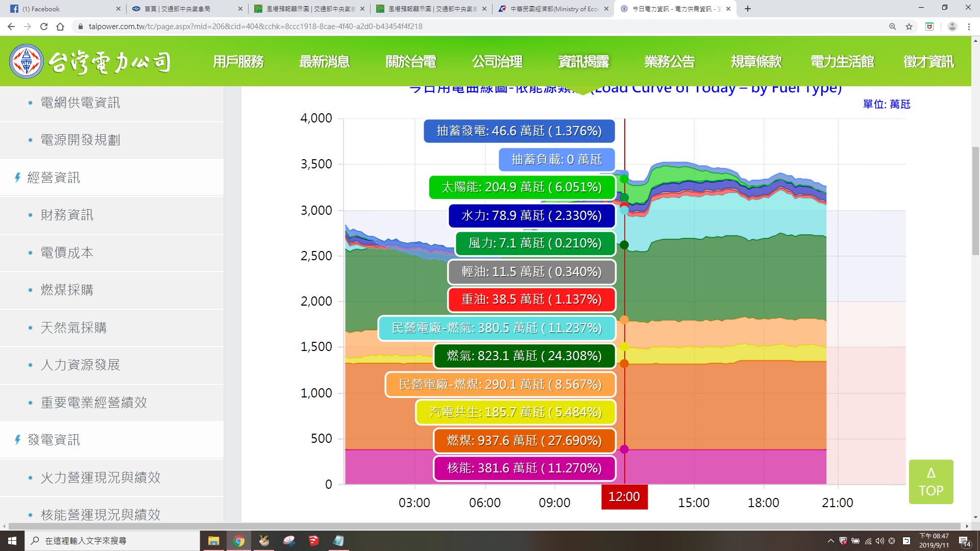Open the 徵才資訊 menu
This screenshot has height=551, width=980.
click(x=928, y=62)
